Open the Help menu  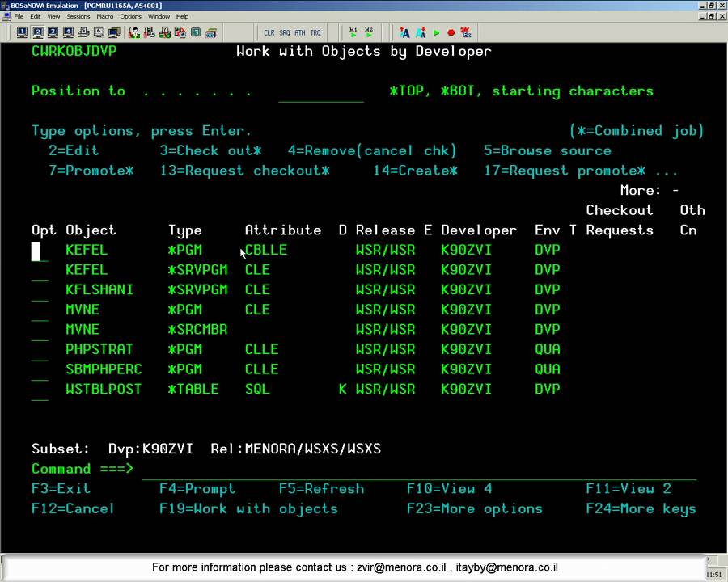click(182, 16)
